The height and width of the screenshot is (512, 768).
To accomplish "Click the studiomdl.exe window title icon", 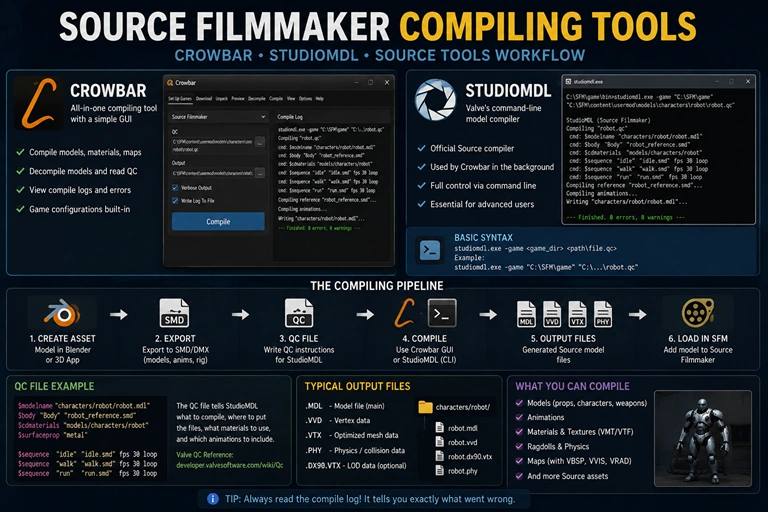I will click(568, 81).
